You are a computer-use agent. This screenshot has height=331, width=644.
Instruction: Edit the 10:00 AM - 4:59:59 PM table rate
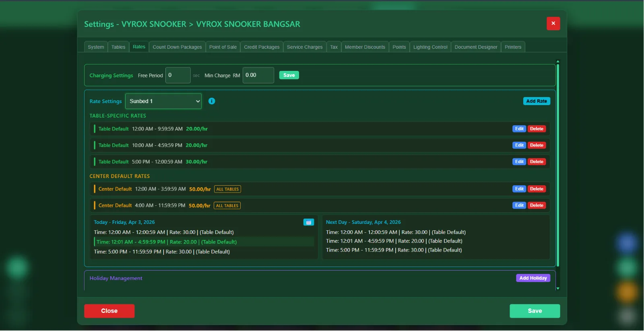pos(519,145)
